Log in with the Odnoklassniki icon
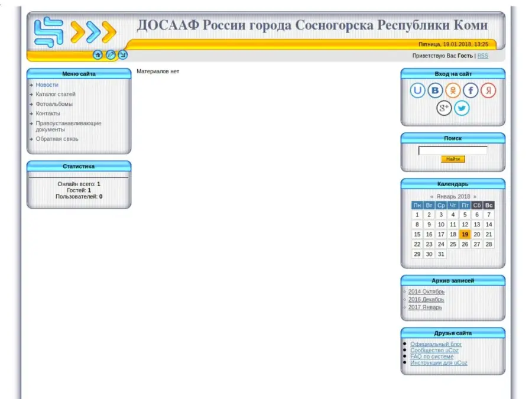The height and width of the screenshot is (399, 532). [453, 90]
